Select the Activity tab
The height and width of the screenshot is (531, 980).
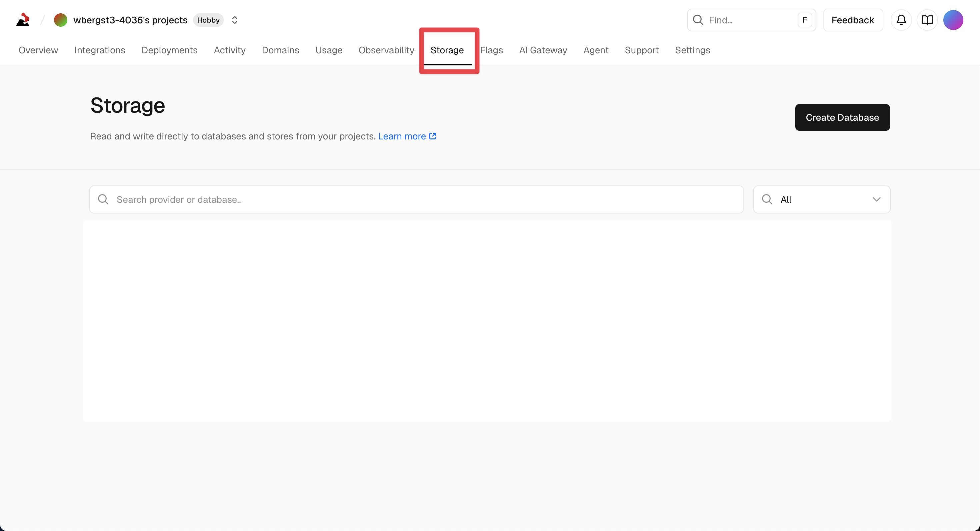point(230,50)
